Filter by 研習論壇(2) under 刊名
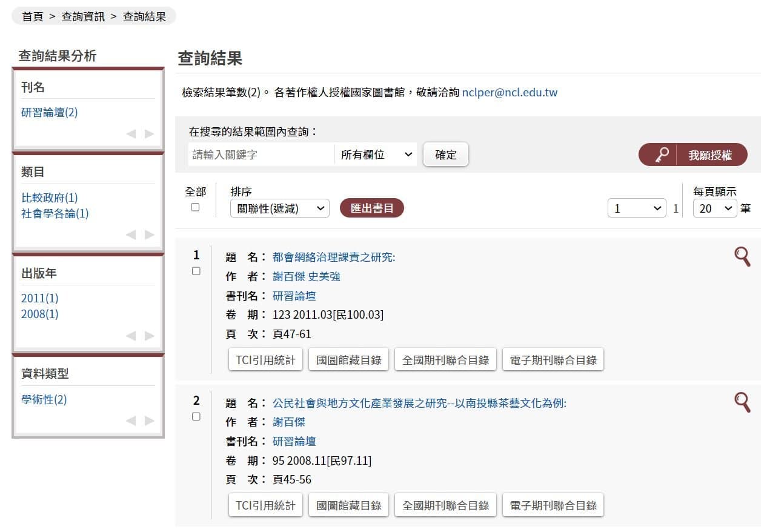 (x=50, y=112)
